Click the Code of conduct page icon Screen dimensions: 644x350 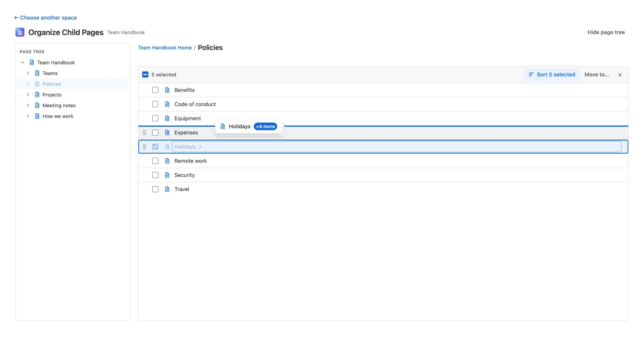click(167, 104)
